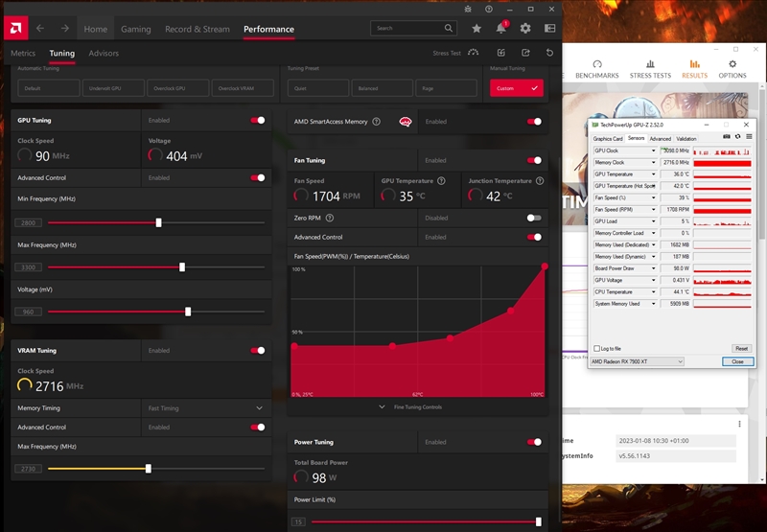Open the favorites star icon
The height and width of the screenshot is (532, 767).
click(476, 29)
